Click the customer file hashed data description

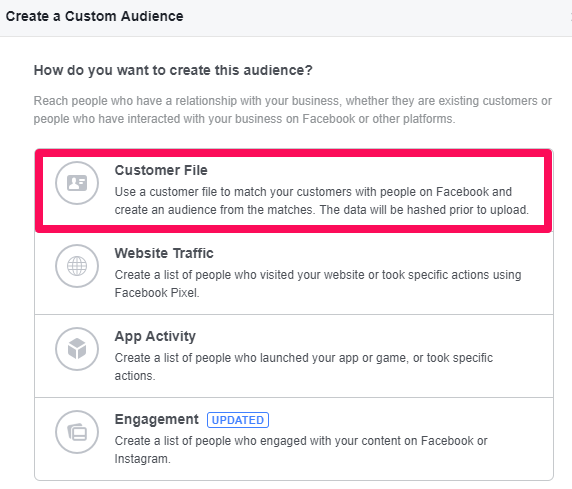pyautogui.click(x=321, y=201)
